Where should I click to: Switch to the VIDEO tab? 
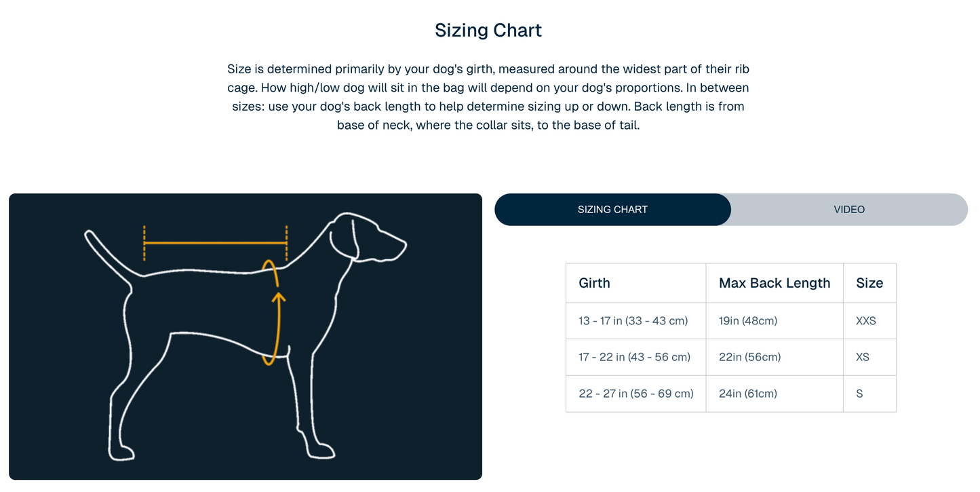click(849, 210)
